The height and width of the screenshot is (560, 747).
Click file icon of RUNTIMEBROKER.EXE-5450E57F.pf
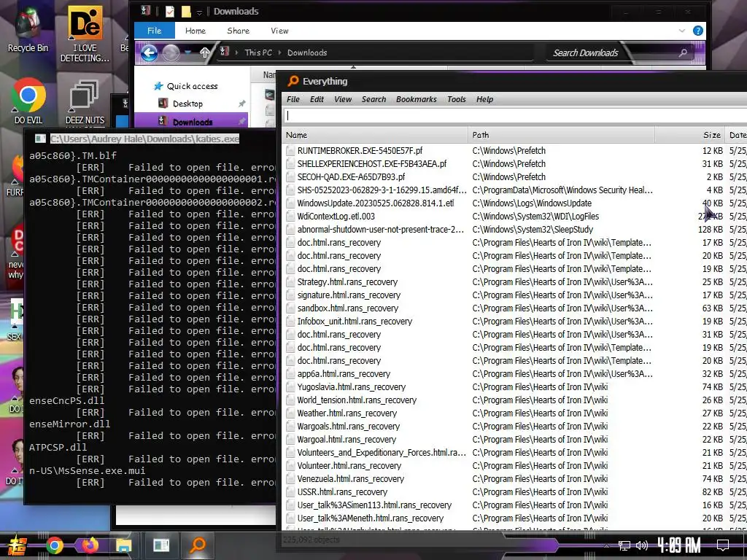(290, 150)
